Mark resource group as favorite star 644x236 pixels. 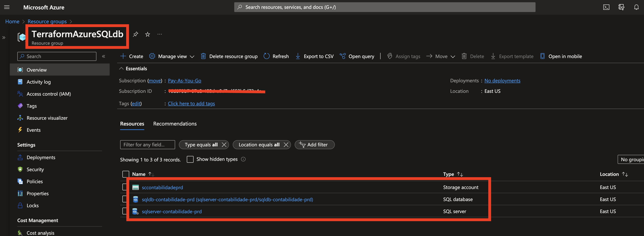point(147,34)
